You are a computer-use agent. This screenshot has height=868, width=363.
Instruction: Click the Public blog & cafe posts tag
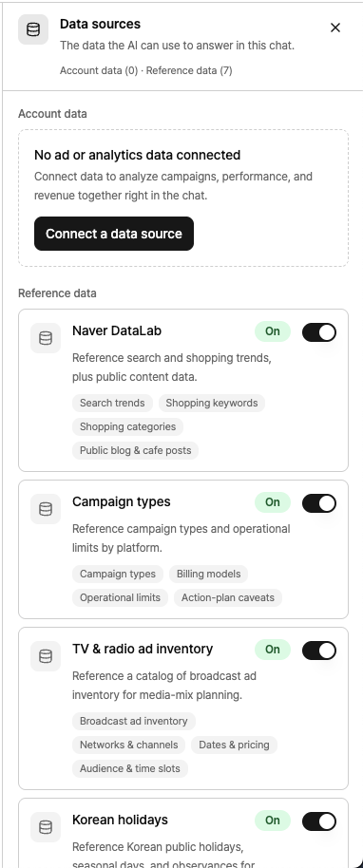tap(135, 450)
